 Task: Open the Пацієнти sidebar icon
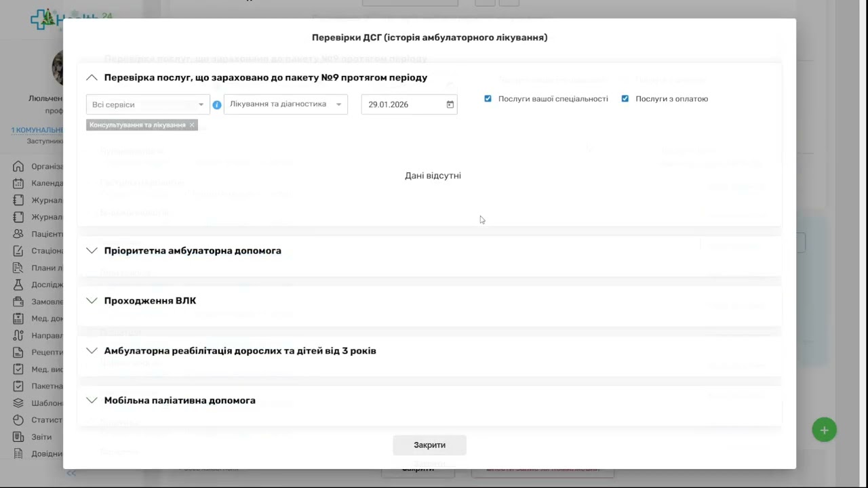[x=18, y=234]
